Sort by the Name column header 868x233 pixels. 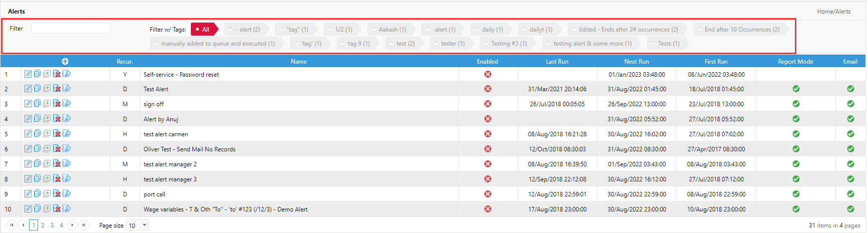pos(299,61)
